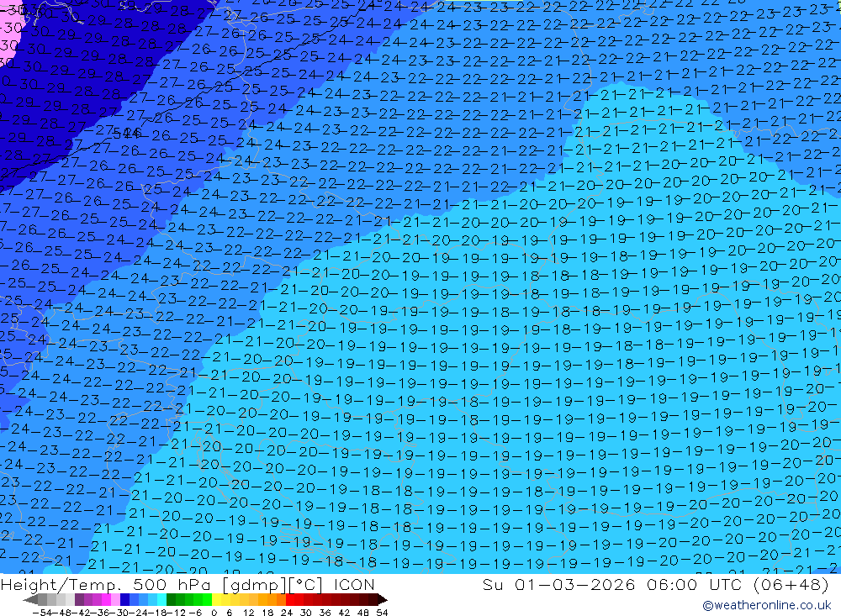The width and height of the screenshot is (841, 616).
Task: Click the legend label 36
Action: (325, 613)
